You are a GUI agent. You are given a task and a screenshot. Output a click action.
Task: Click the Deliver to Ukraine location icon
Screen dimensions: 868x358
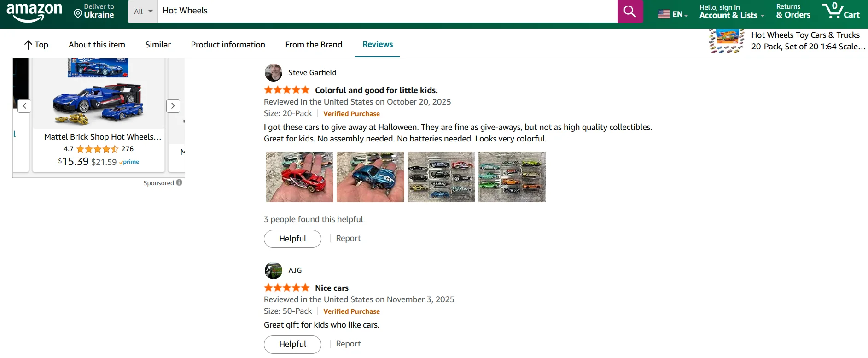tap(78, 14)
